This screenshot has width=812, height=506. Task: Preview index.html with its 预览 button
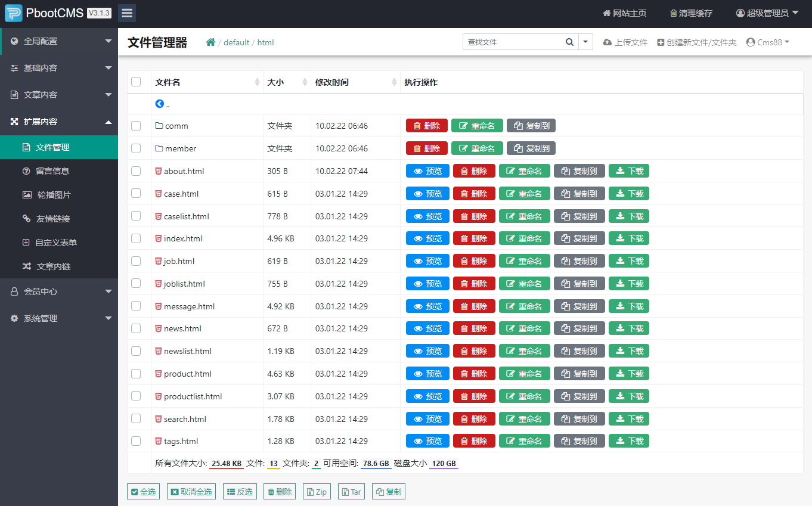(427, 238)
